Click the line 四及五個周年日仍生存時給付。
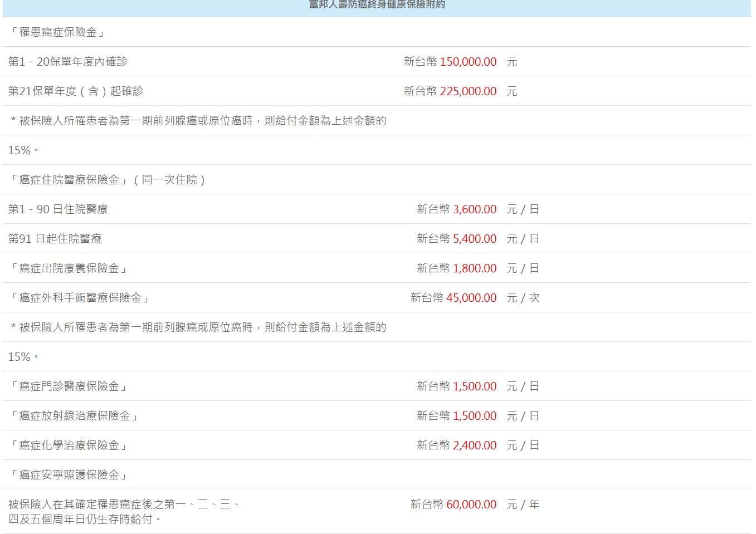 coord(85,520)
